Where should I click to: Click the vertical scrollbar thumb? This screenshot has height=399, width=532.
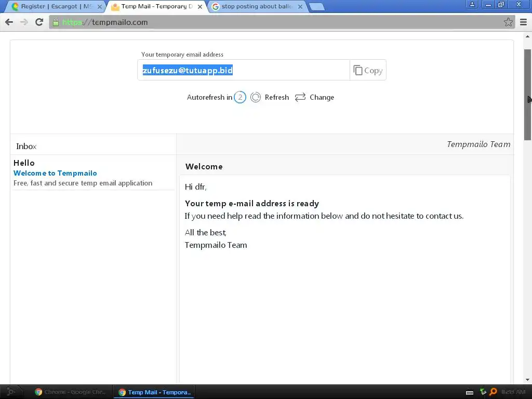point(528,95)
